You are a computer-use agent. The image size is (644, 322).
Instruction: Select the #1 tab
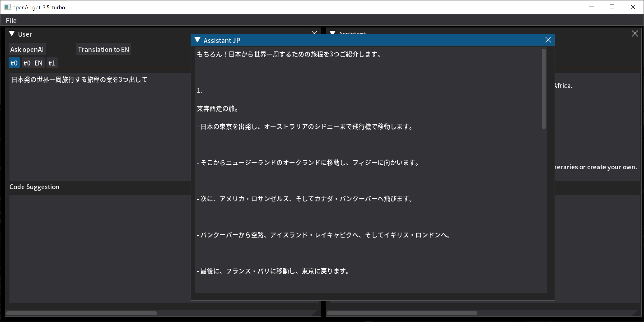(52, 63)
